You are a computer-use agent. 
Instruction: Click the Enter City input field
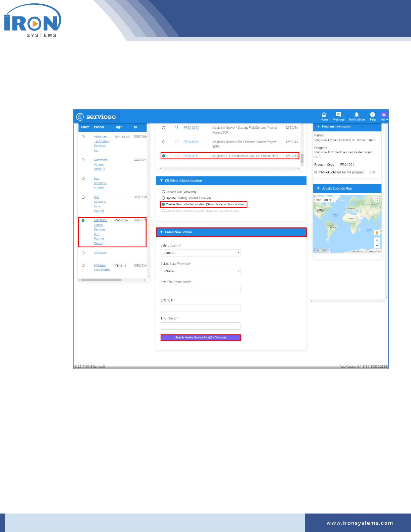point(201,308)
